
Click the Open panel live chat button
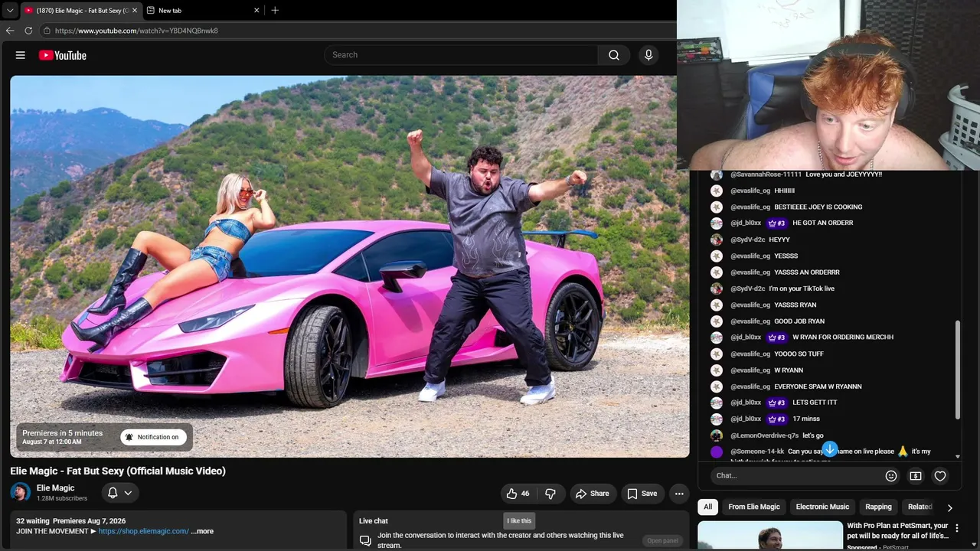pos(663,540)
